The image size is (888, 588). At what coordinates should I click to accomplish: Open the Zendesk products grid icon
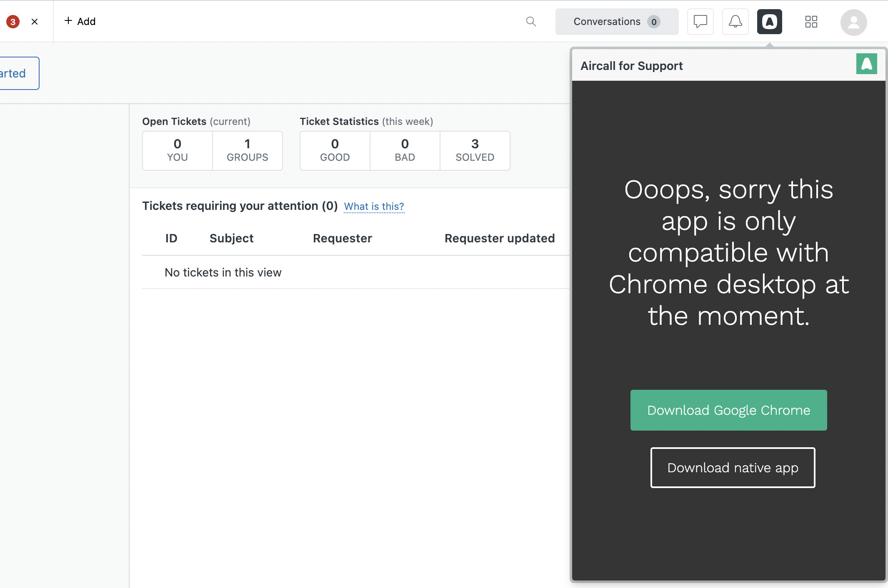[x=811, y=22]
